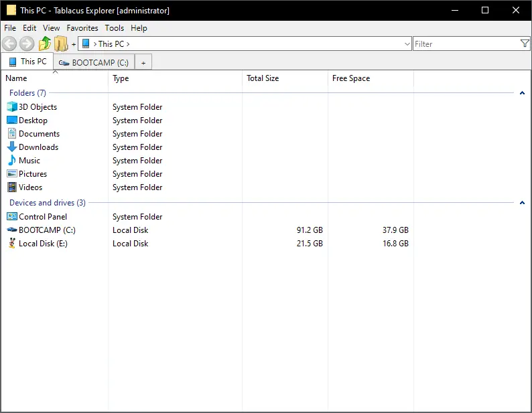This screenshot has width=532, height=413.
Task: Add a new tab with the plus button
Action: [x=143, y=63]
